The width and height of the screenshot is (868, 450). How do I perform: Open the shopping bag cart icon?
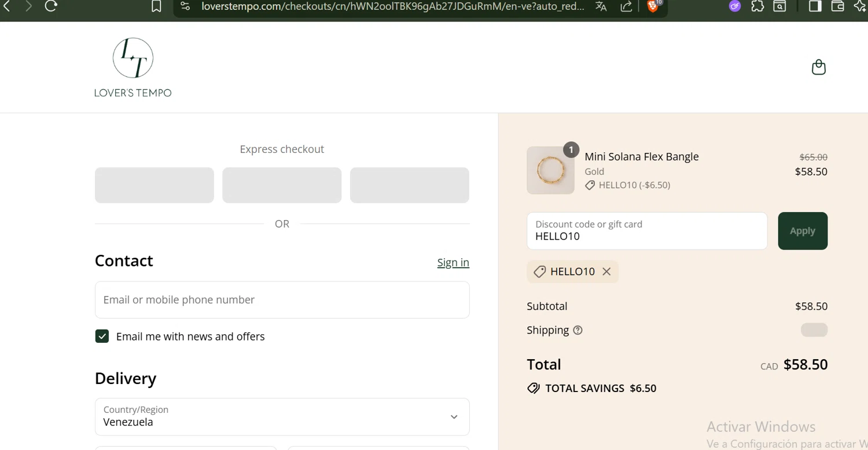(x=818, y=67)
